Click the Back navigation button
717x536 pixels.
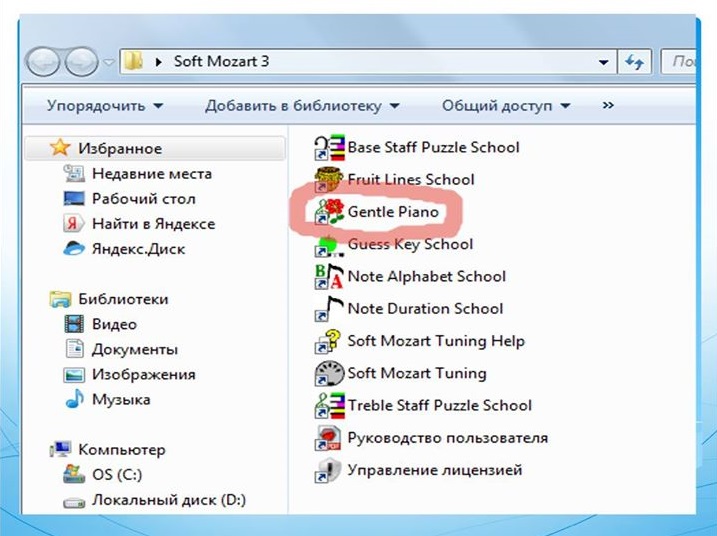click(42, 61)
